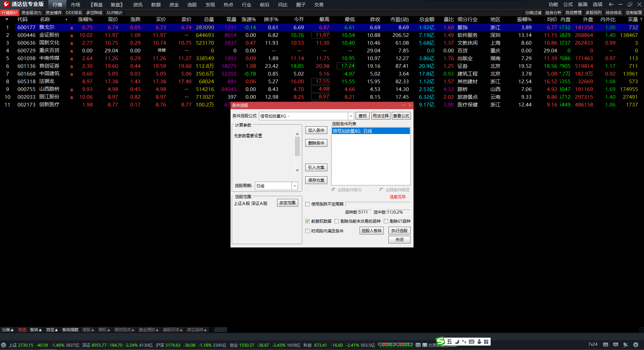
Task: Expand the 分类 category tab menu
Action: coord(8,330)
